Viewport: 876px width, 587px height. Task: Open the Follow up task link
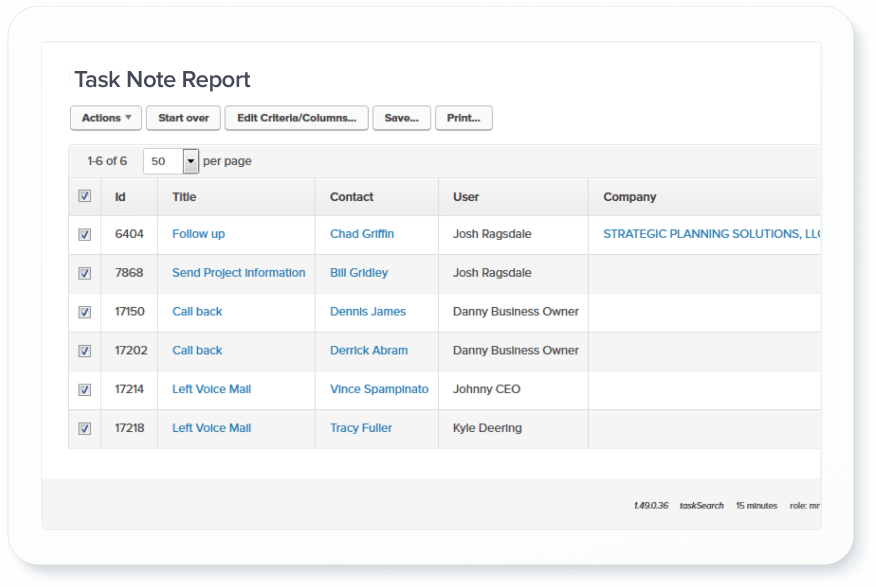point(198,234)
